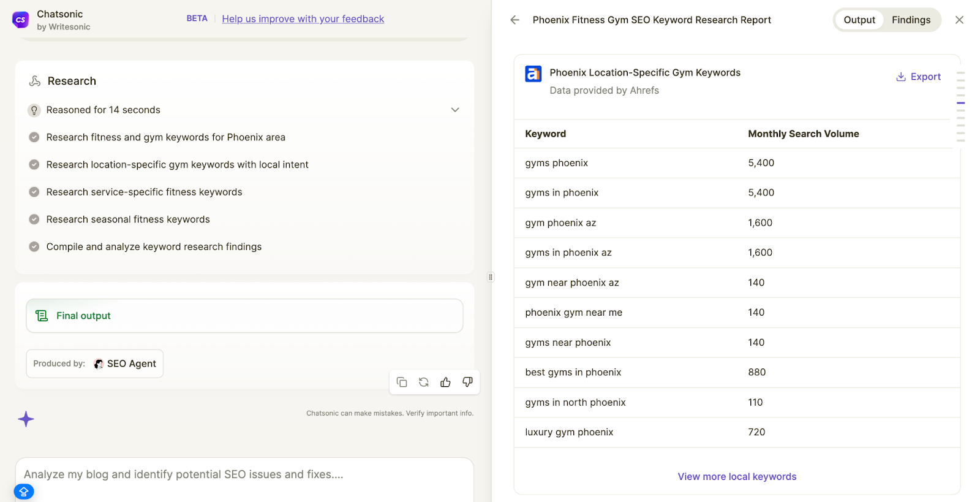Click the purple sparkle icon

coord(26,419)
